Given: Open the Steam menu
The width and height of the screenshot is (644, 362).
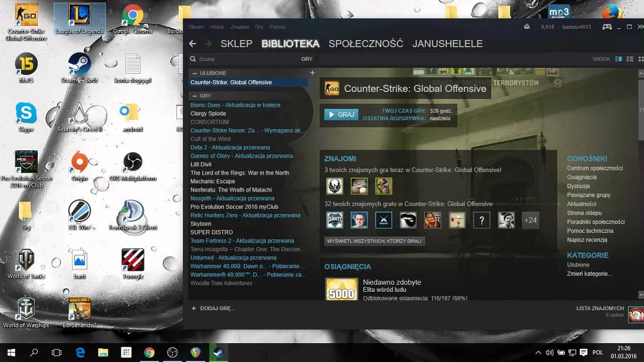Looking at the screenshot, I should click(196, 27).
